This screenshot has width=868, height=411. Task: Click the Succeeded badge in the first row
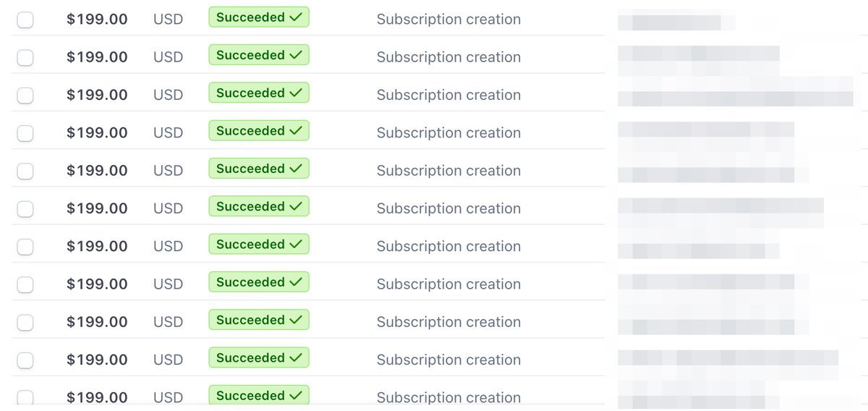click(x=259, y=17)
